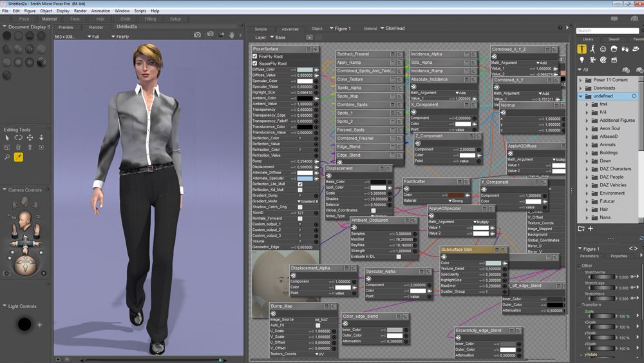Screen dimensions: 644x363
Task: Expand the Poser 11 Content folder
Action: (x=580, y=80)
